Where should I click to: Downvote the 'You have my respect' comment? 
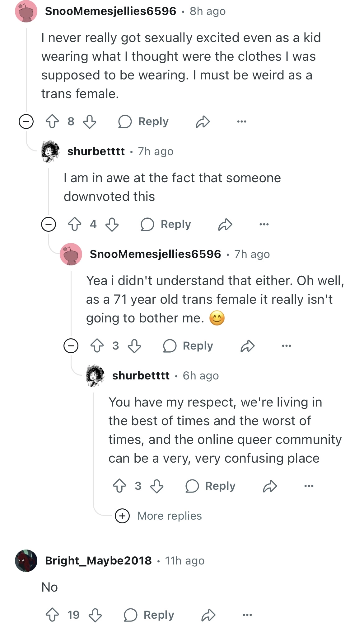pyautogui.click(x=157, y=486)
